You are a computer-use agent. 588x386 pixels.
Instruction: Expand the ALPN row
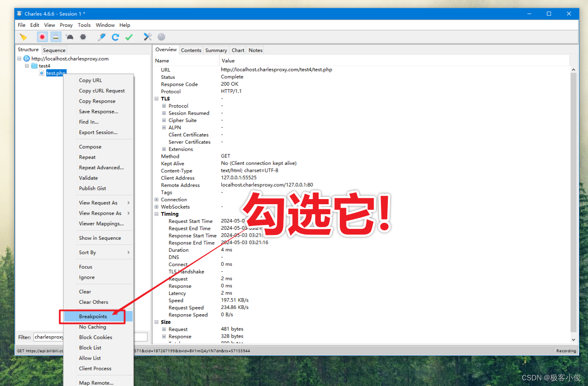tap(164, 128)
